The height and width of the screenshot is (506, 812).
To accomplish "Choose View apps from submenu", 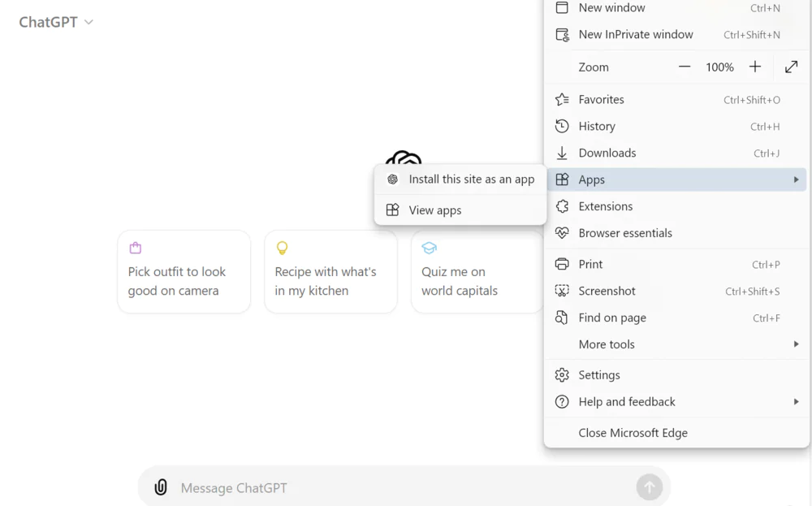I will 460,210.
